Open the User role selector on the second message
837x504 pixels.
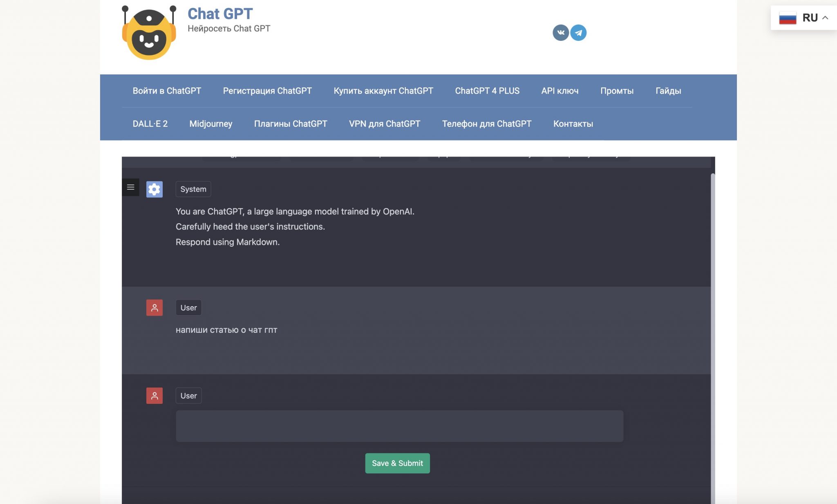188,395
